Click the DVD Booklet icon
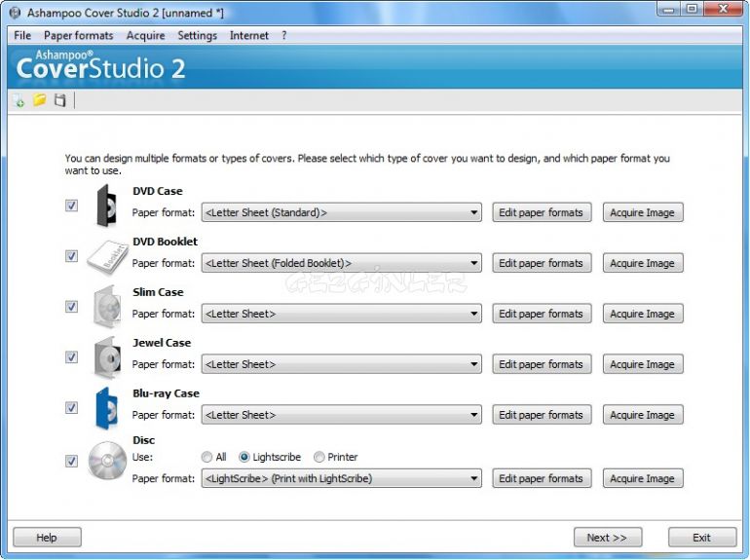 point(108,257)
